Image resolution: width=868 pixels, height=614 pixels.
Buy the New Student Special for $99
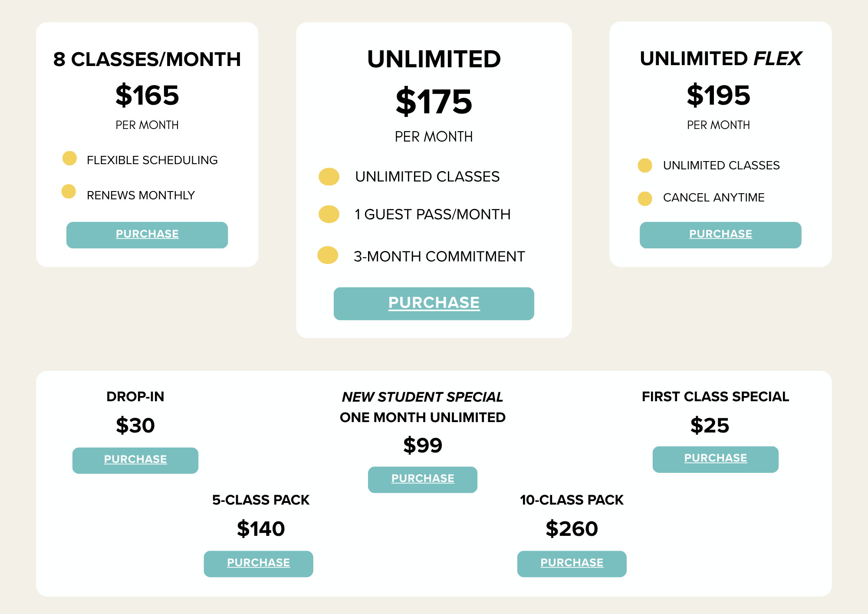coord(423,479)
